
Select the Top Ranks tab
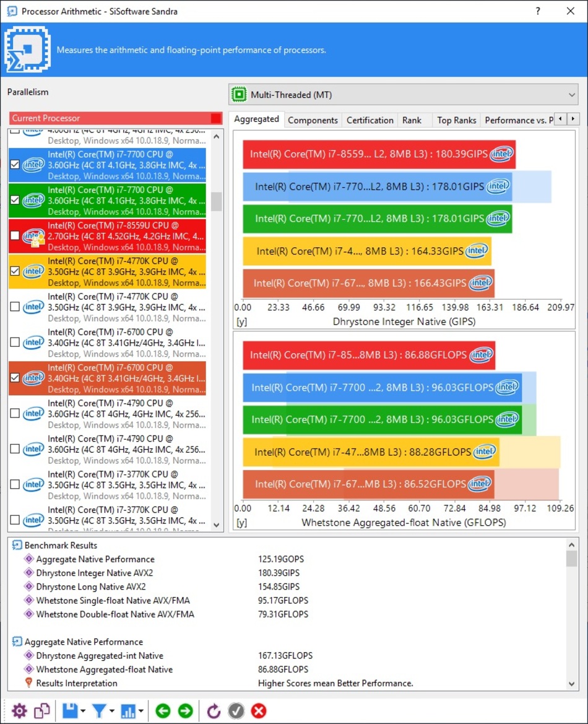(x=456, y=120)
